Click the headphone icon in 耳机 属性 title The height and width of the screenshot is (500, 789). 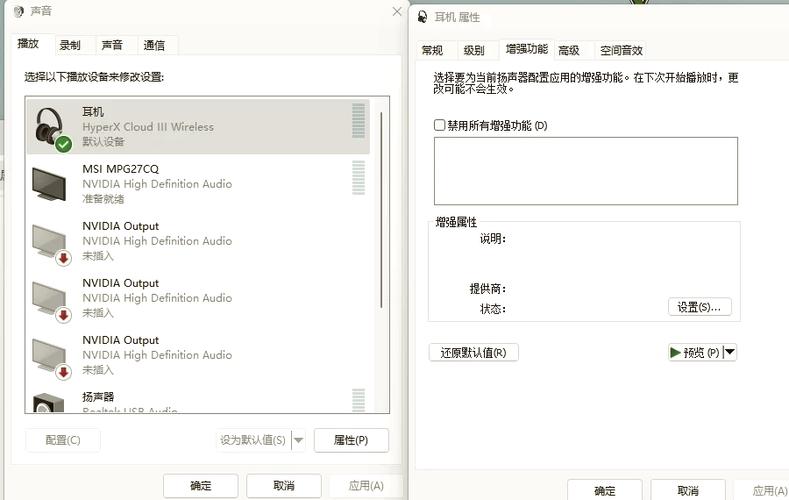[x=422, y=16]
